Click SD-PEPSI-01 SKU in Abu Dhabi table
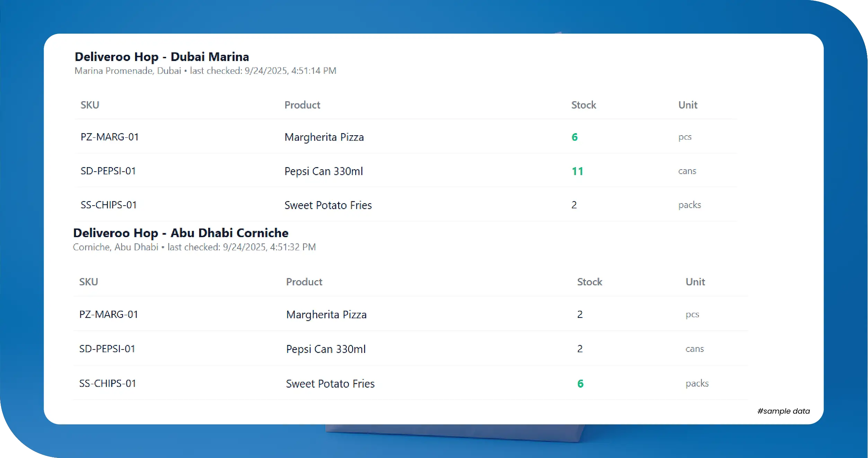 coord(107,349)
